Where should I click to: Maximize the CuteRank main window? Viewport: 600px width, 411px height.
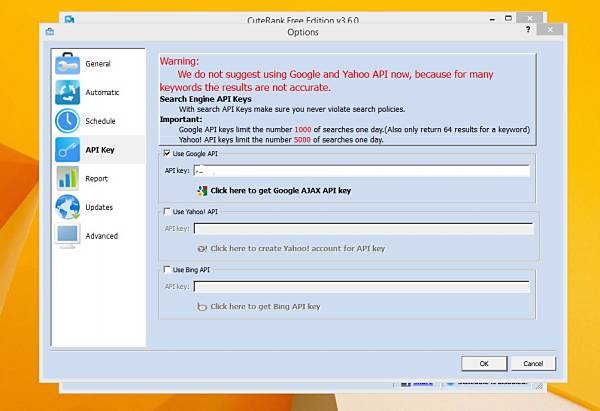pos(508,18)
